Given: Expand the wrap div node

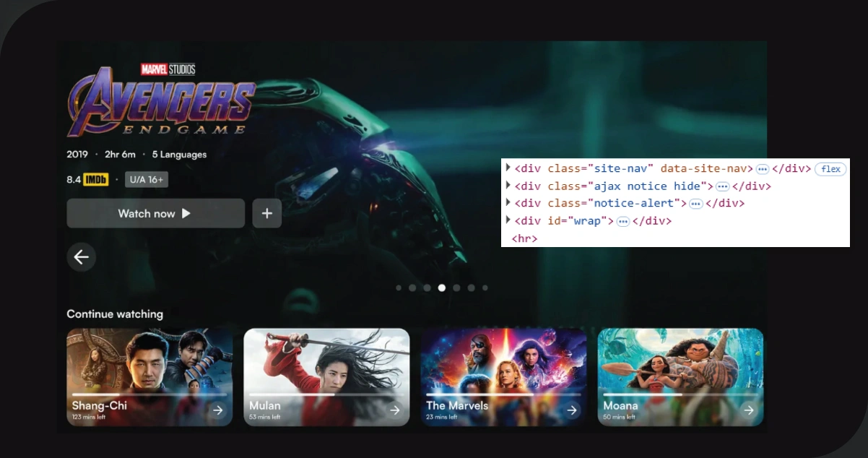Looking at the screenshot, I should (508, 220).
